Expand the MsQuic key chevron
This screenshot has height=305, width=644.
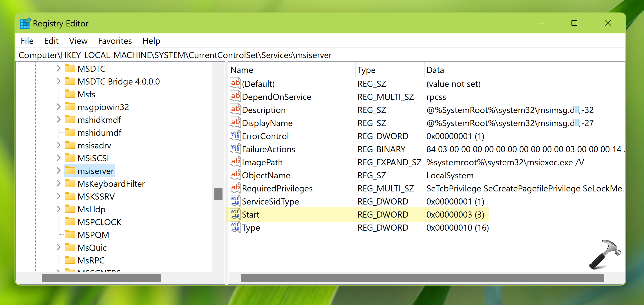[59, 247]
